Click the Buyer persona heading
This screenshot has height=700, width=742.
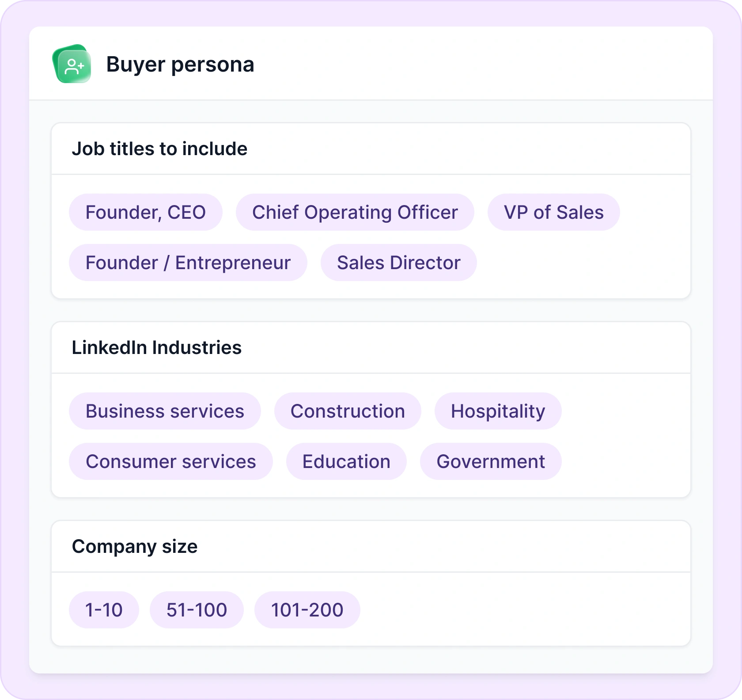(180, 65)
